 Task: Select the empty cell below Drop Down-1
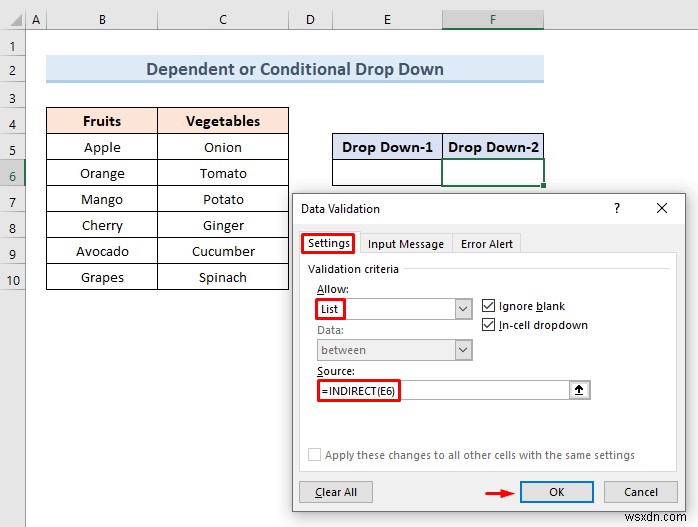tap(387, 172)
